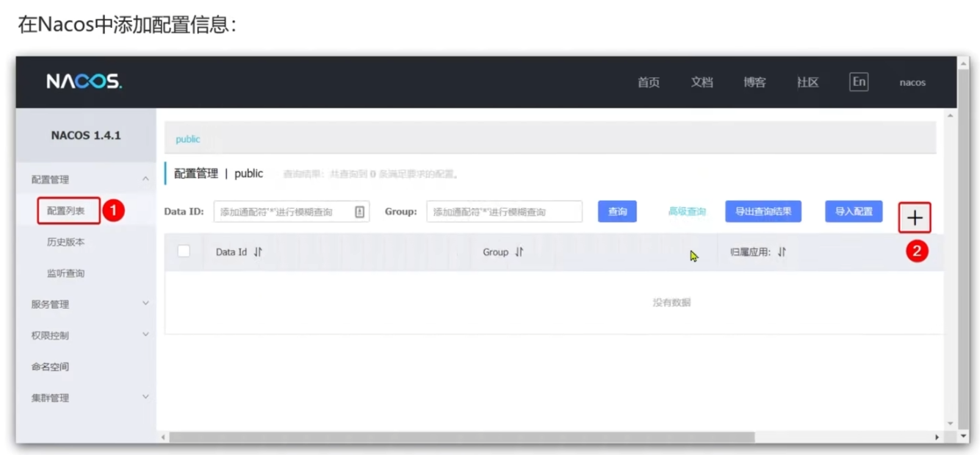Click 导出查询结果 button
Screen dimensions: 980x455
click(x=763, y=212)
